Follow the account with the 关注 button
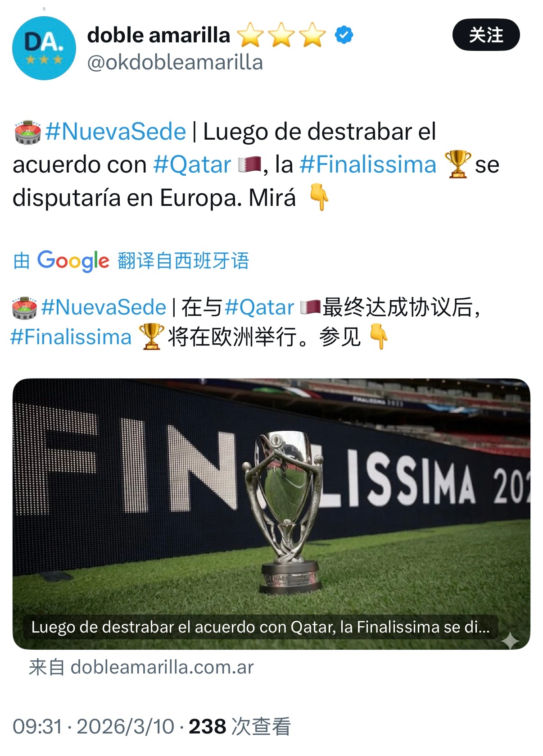This screenshot has width=543, height=756. click(x=486, y=35)
